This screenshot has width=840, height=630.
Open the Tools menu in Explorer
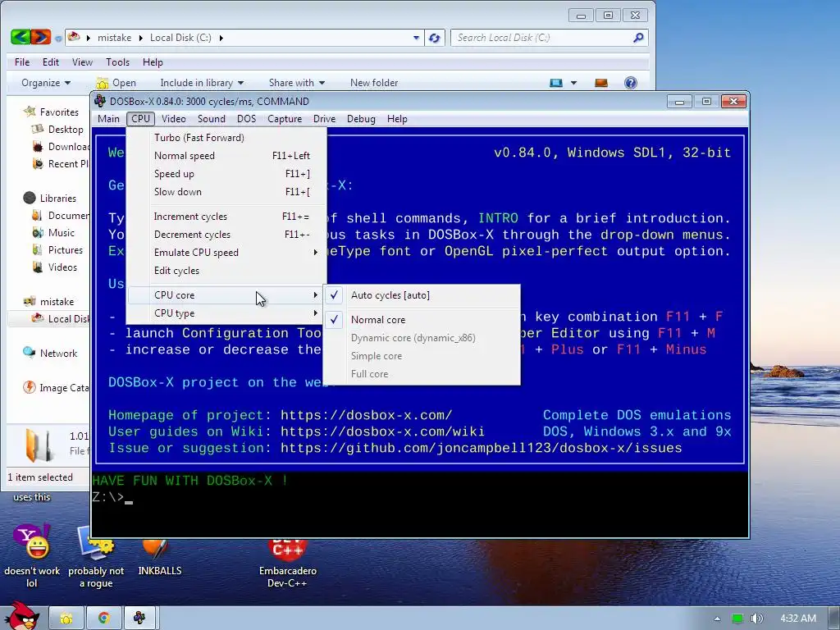coord(117,62)
